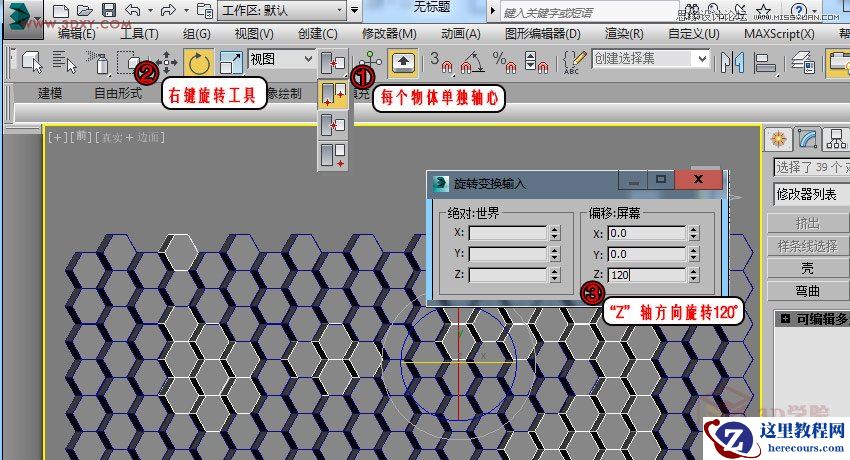
Task: Open the reference coordinate system 视图 dropdown
Action: [281, 59]
